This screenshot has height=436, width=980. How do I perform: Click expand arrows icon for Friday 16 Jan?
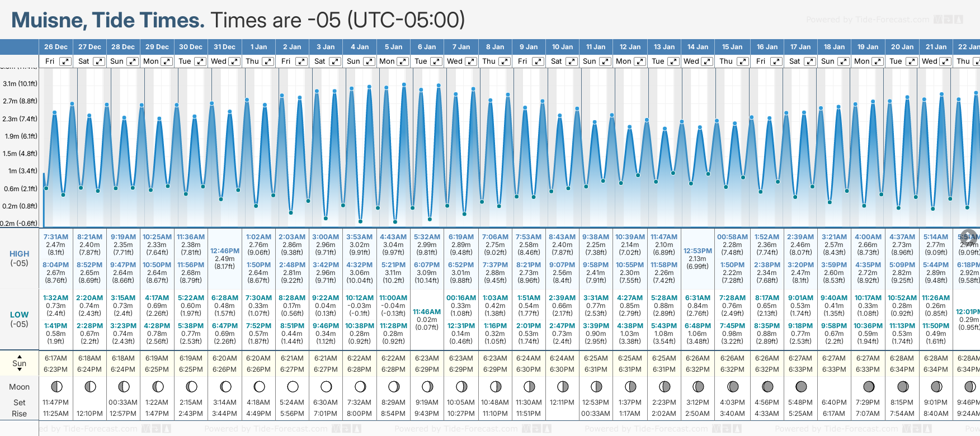[776, 61]
